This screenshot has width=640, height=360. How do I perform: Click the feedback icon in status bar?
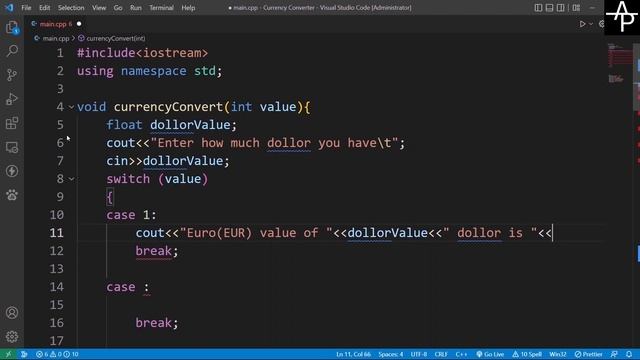614,354
